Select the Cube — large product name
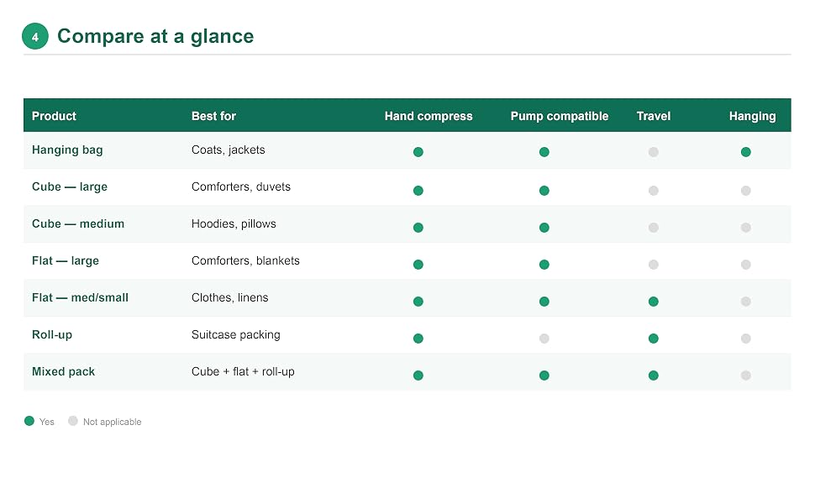815x504 pixels. click(70, 187)
